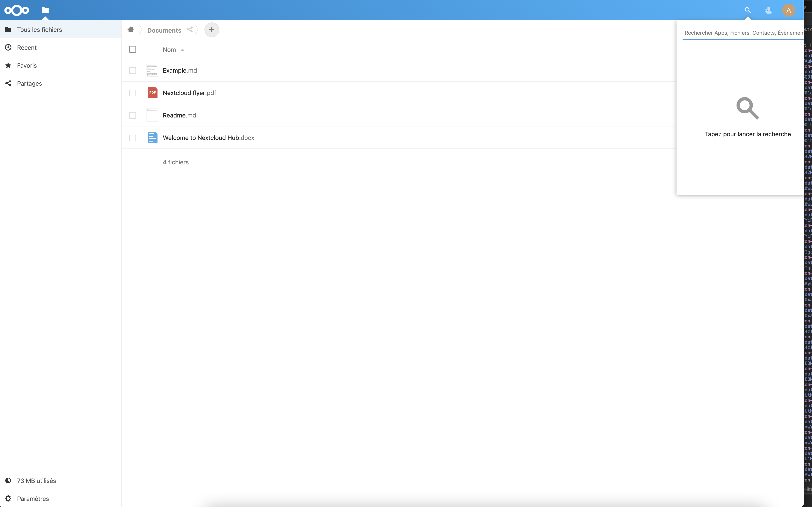Click the Nextcloud flyer PDF icon
The width and height of the screenshot is (812, 507).
(x=152, y=93)
